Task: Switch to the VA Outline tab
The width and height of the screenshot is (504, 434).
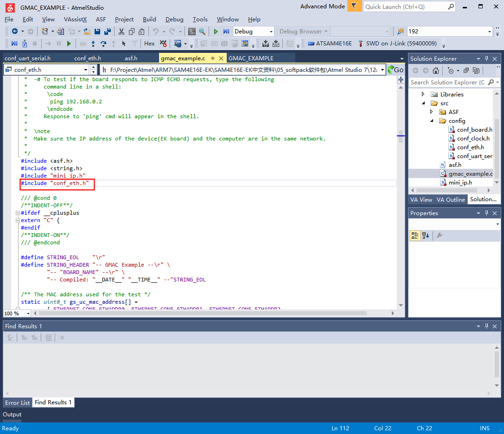Action: tap(451, 200)
